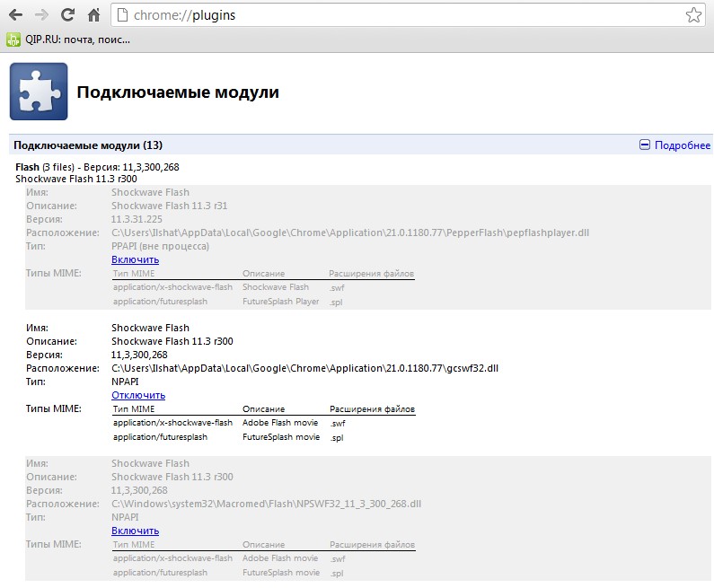The height and width of the screenshot is (588, 714).
Task: Disable gcswf32.dll Flash plugin via Отключить
Action: [138, 395]
